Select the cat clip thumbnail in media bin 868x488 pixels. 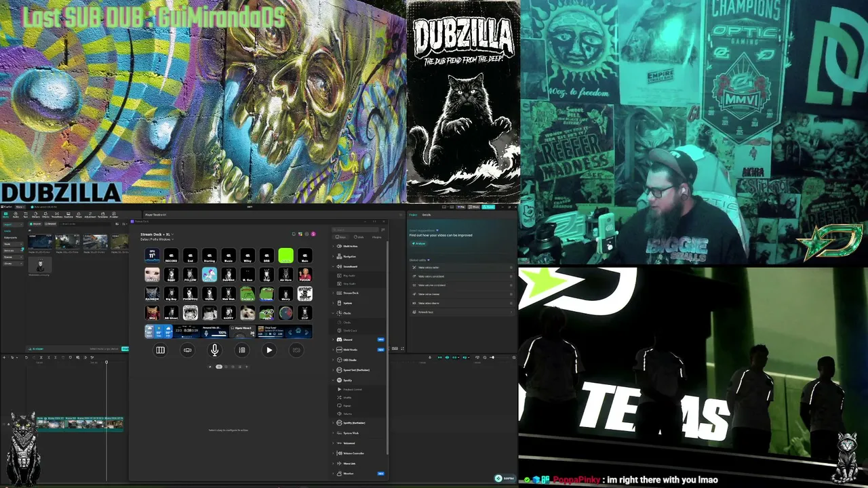tap(40, 266)
